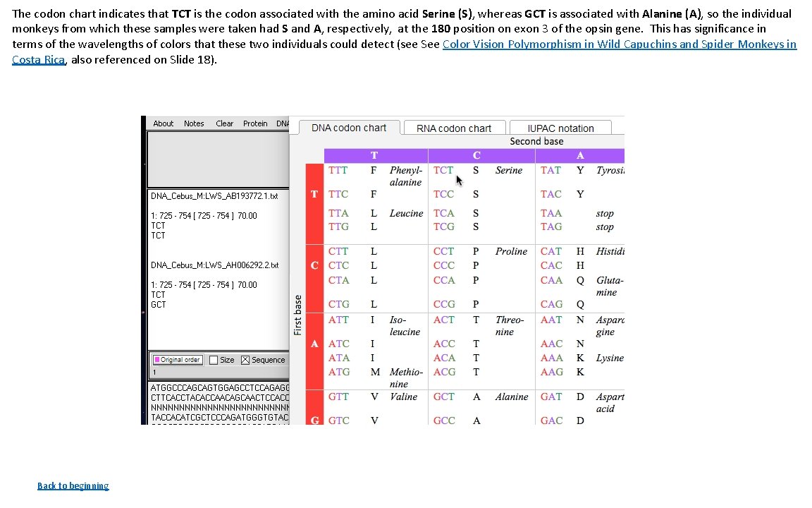Viewport: 812px width, 508px height.
Task: Select the TCT Serine cell in codon chart
Action: coord(443,170)
